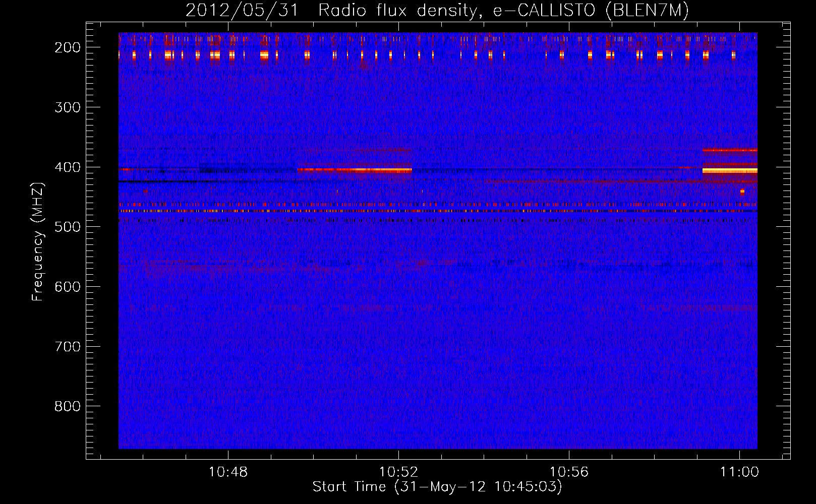This screenshot has width=816, height=504.
Task: Click the 10:56 time tick label
Action: coord(569,472)
